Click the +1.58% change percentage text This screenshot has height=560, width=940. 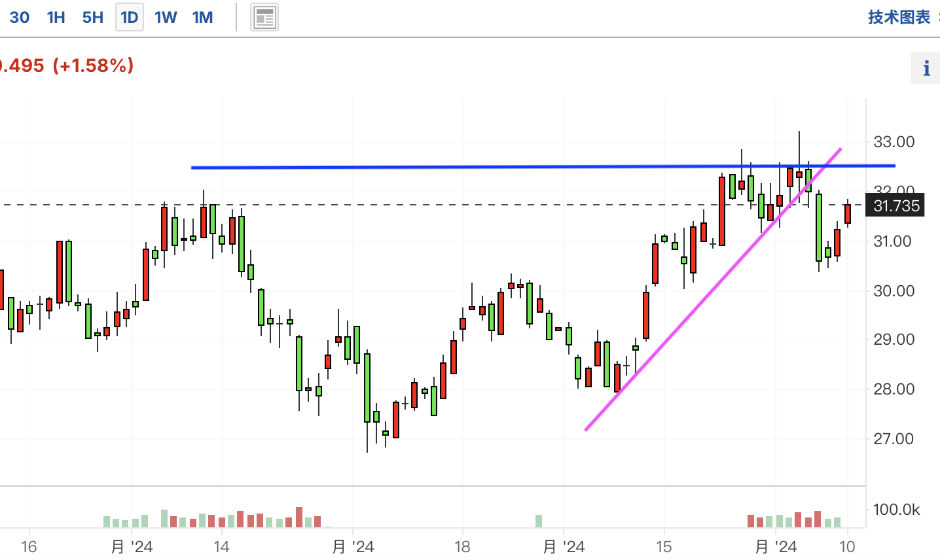point(93,65)
